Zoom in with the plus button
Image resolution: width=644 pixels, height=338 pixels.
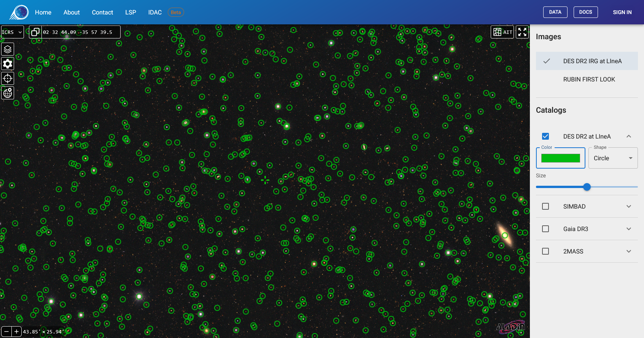click(x=16, y=332)
